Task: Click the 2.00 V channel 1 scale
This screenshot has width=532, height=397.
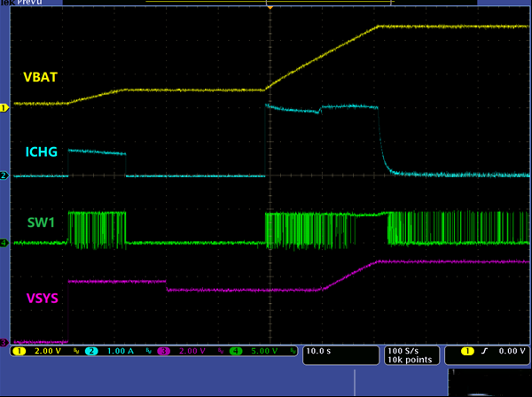Action: (48, 351)
